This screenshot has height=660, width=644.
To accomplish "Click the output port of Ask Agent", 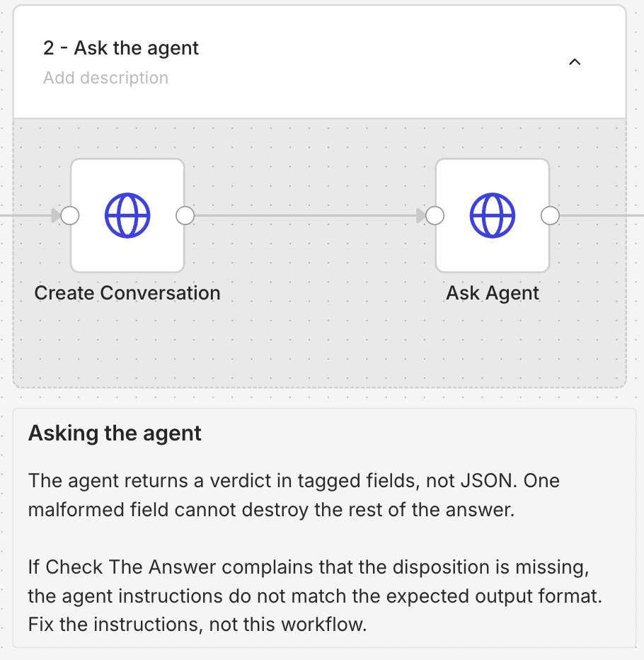I will [550, 215].
